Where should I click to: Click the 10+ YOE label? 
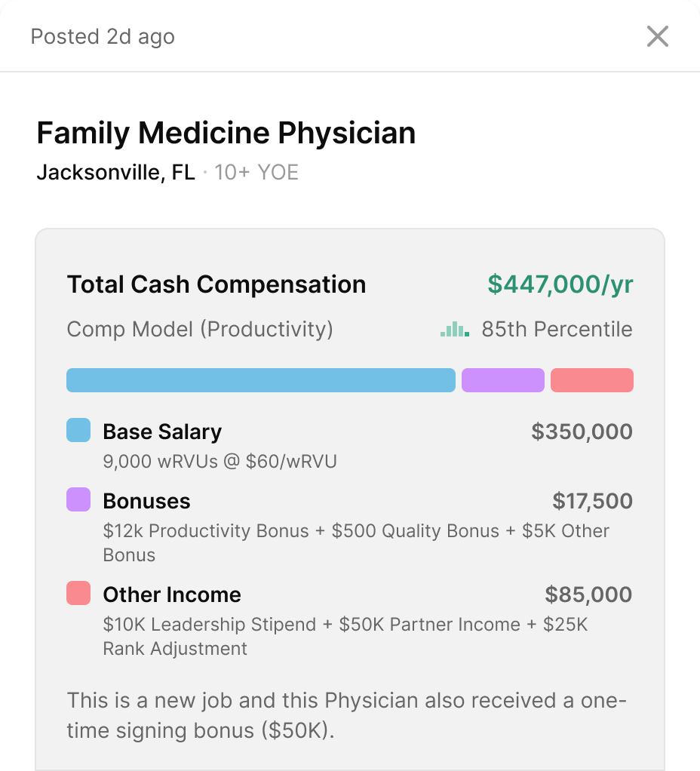click(x=256, y=173)
